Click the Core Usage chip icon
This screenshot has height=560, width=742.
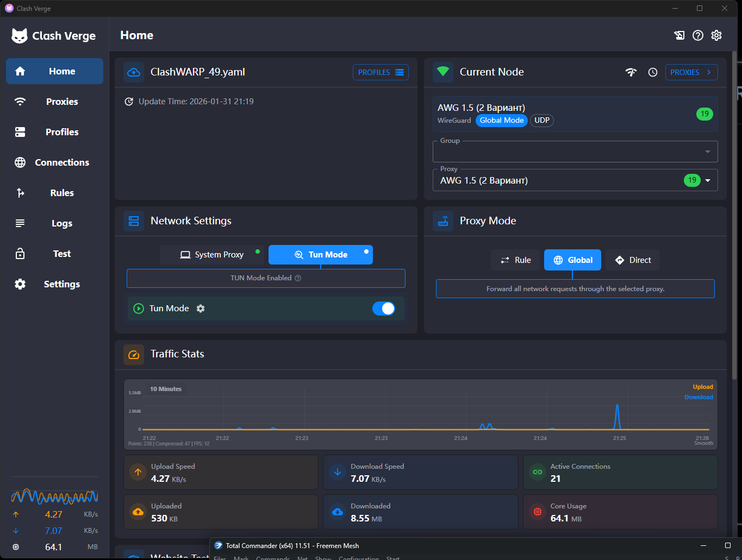(x=538, y=512)
